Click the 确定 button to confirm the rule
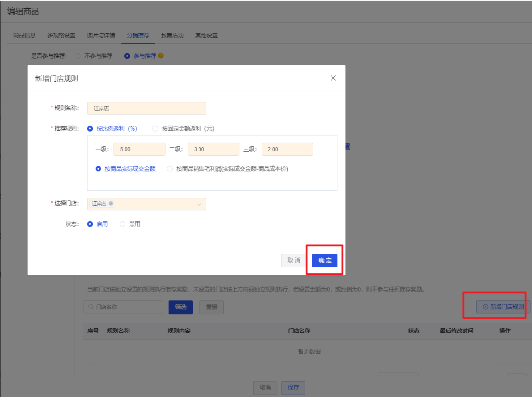This screenshot has height=397, width=532. [324, 260]
